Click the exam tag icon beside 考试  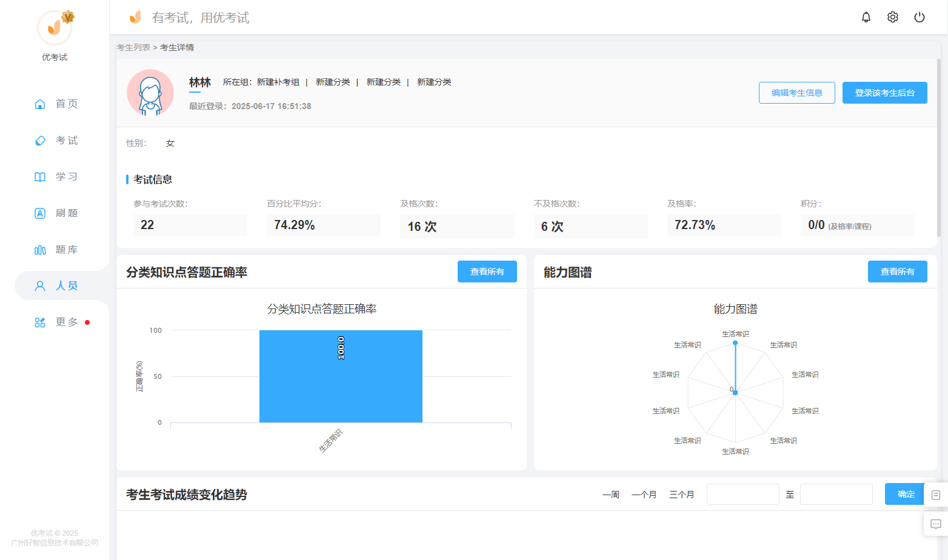click(40, 141)
